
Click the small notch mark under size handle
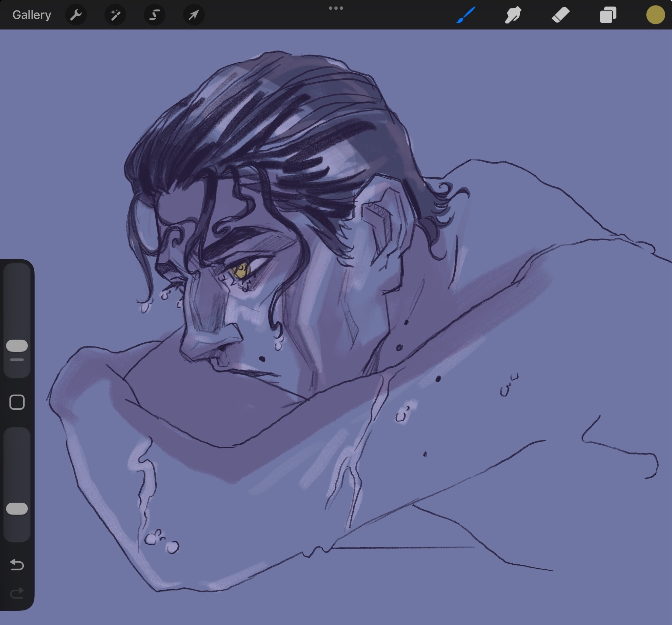17,360
